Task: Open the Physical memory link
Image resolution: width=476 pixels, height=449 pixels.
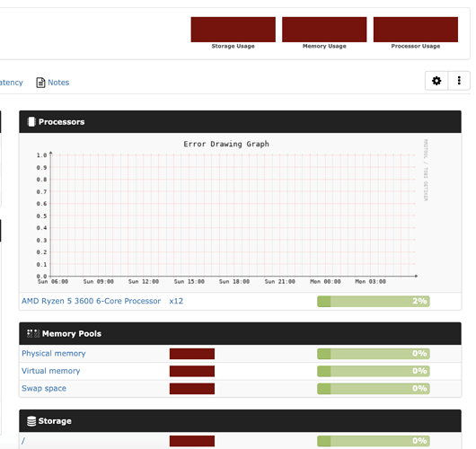Action: 54,354
